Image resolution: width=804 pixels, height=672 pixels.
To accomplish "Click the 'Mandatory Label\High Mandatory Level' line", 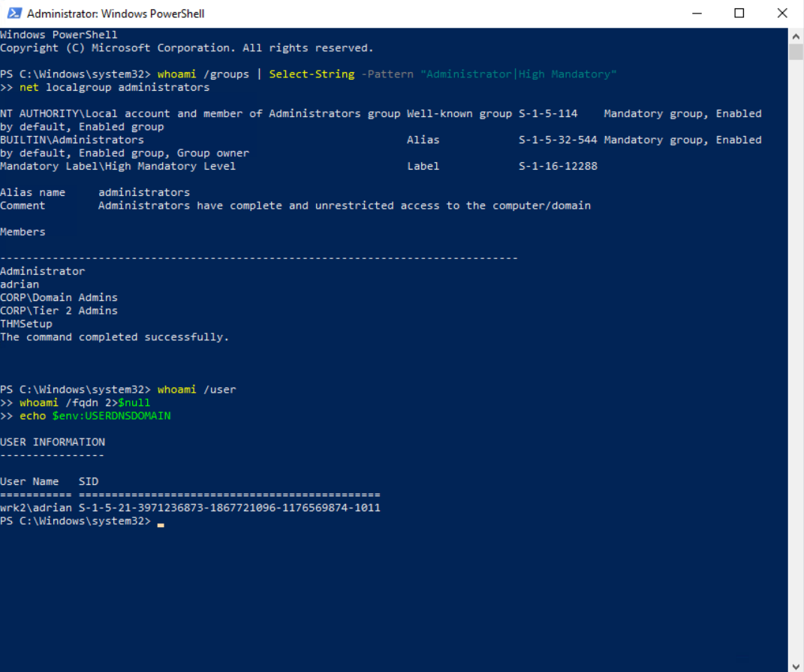I will click(x=118, y=166).
